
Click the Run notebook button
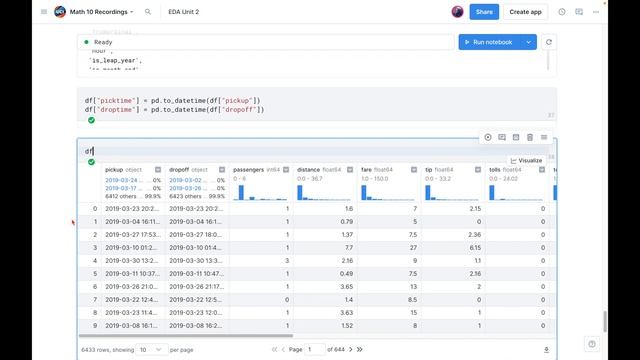pos(489,42)
